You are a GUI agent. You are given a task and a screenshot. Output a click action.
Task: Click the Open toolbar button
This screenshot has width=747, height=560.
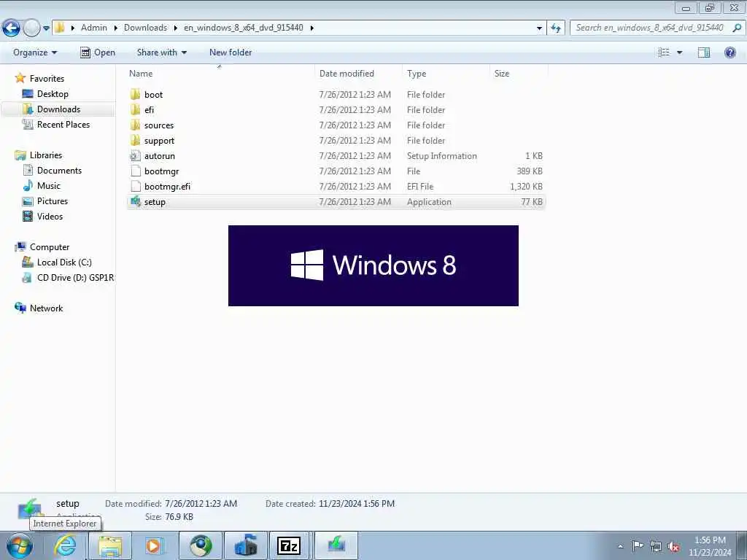(98, 52)
